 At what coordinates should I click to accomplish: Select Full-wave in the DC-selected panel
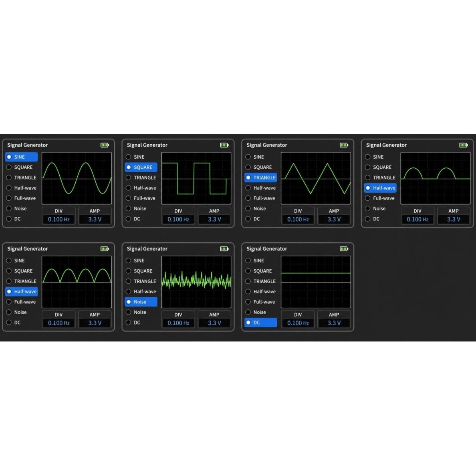(x=261, y=302)
